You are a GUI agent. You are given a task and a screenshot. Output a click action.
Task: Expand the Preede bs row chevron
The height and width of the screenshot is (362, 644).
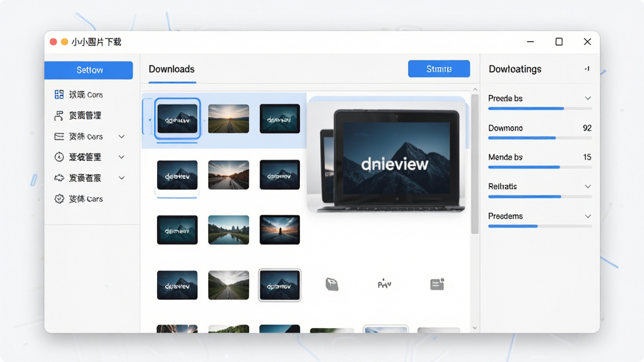pos(588,98)
